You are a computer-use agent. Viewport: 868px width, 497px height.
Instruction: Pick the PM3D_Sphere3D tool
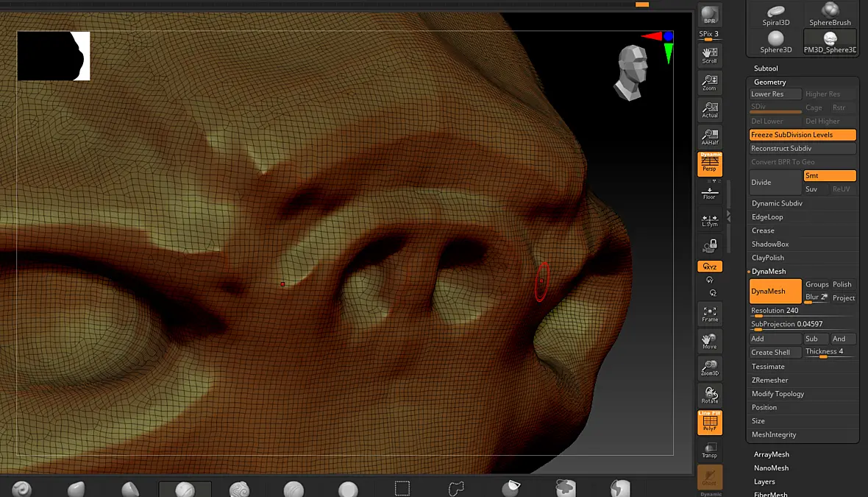(x=830, y=42)
